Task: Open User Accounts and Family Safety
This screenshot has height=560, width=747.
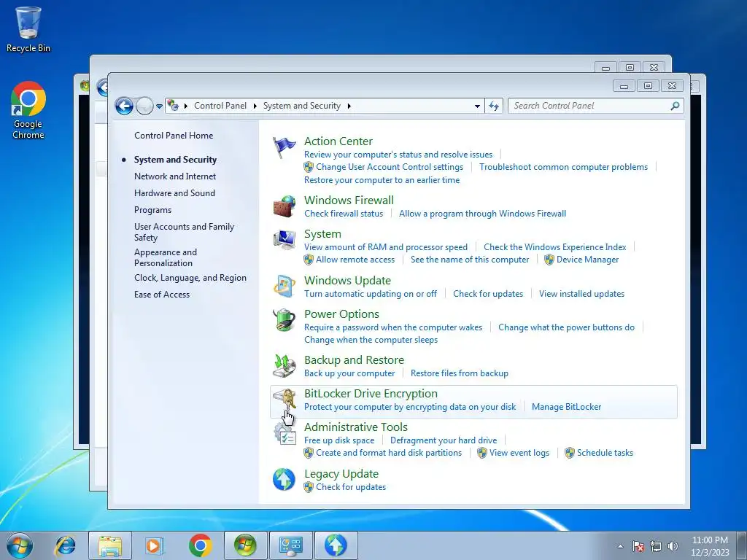Action: point(184,232)
